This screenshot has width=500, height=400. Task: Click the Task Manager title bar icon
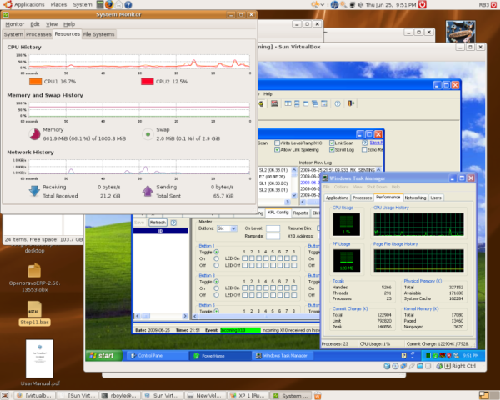[x=325, y=178]
